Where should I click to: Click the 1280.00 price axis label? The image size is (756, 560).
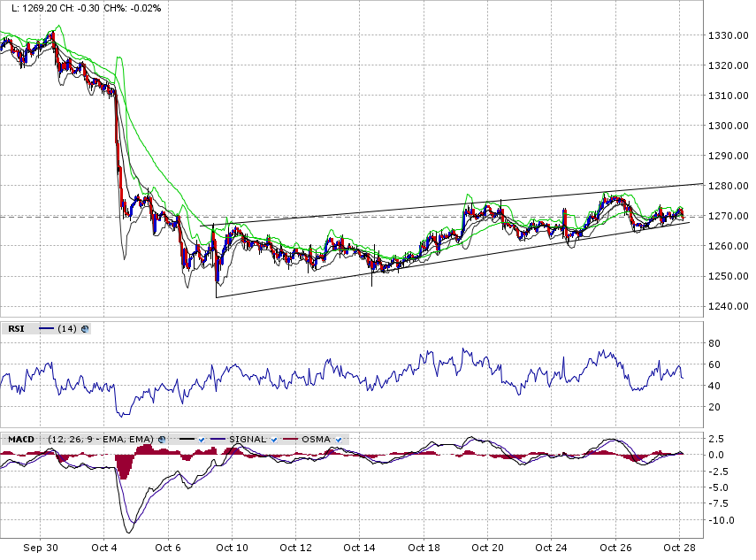tap(728, 186)
